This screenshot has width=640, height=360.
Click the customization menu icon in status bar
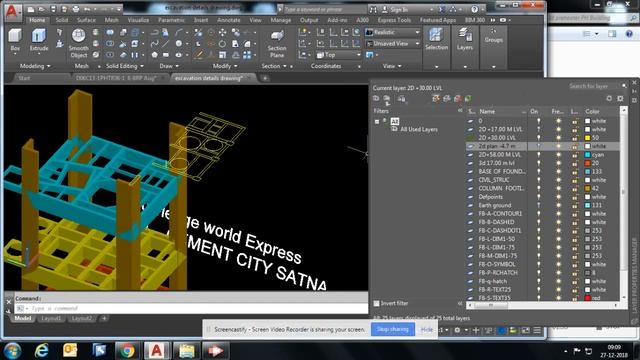click(537, 330)
